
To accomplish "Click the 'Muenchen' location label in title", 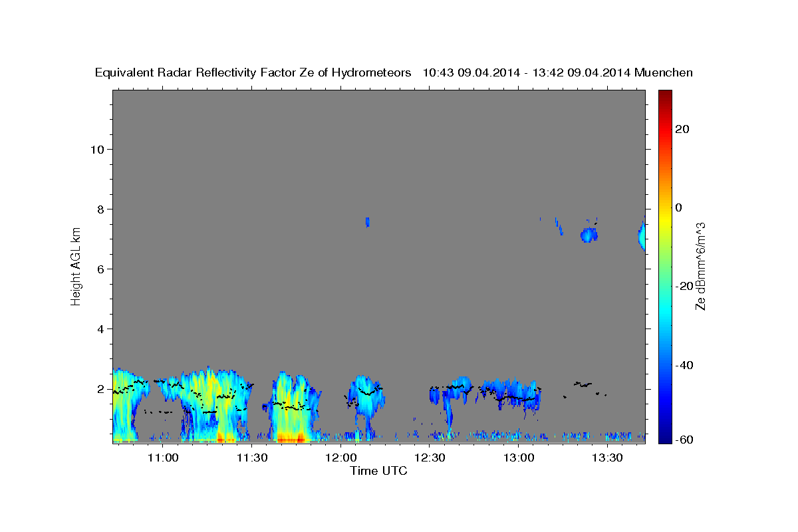I will tap(664, 72).
